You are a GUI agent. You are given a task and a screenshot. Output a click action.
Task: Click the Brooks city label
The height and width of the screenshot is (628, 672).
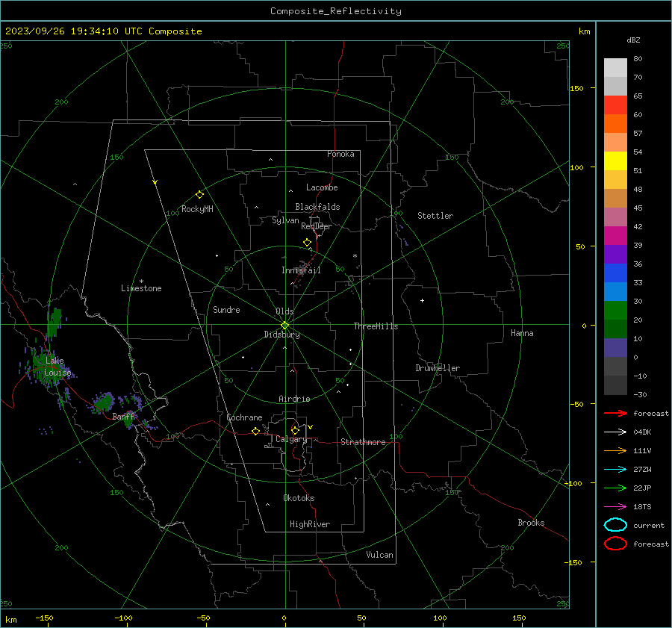tap(531, 523)
